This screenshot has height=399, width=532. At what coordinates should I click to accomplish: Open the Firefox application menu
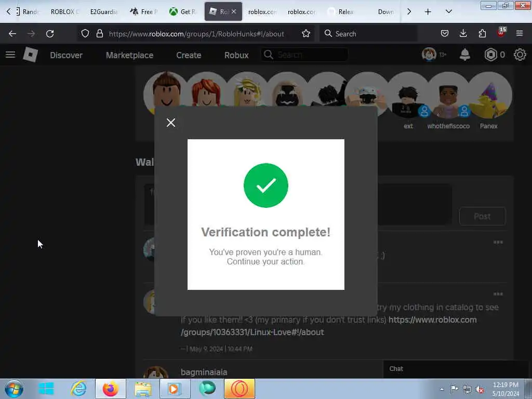(x=520, y=33)
